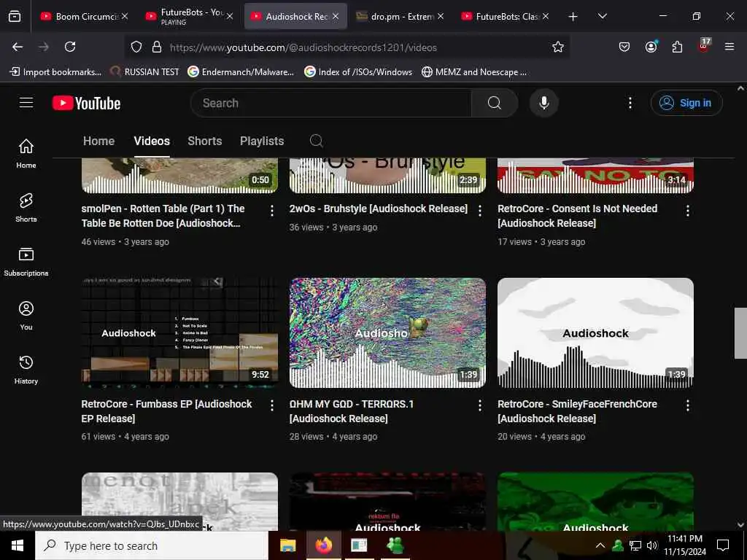Close the Audioshock Records browser tab
This screenshot has width=747, height=560.
point(336,16)
